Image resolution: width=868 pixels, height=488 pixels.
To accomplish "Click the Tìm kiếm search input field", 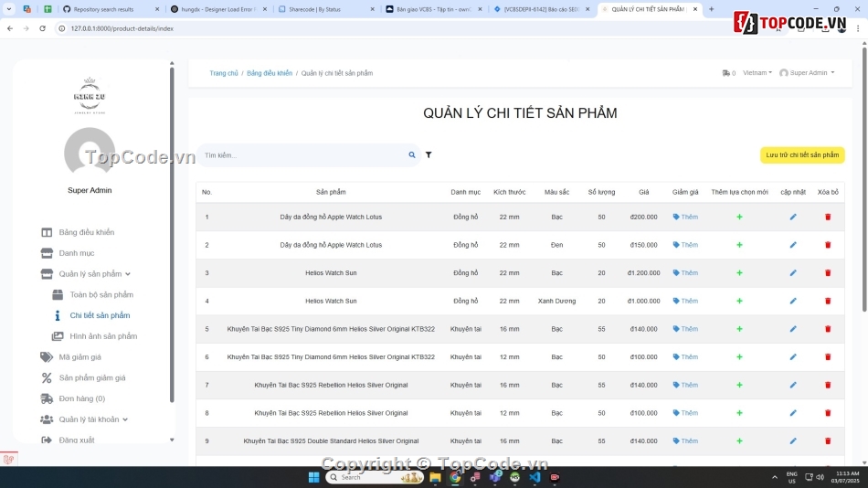I will pos(302,155).
